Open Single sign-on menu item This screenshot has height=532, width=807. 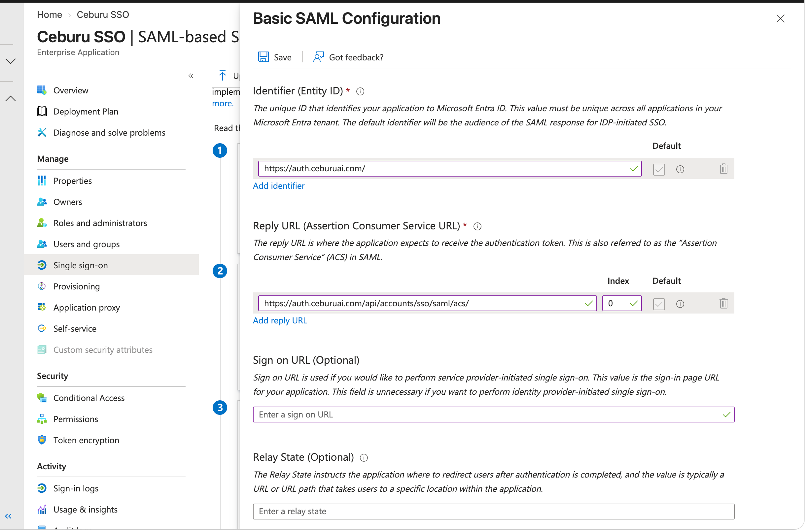tap(111, 265)
